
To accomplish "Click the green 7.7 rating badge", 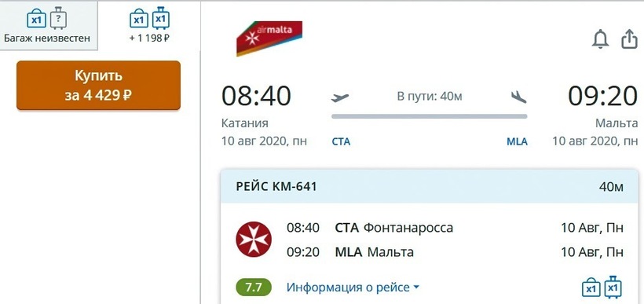I will tap(254, 288).
